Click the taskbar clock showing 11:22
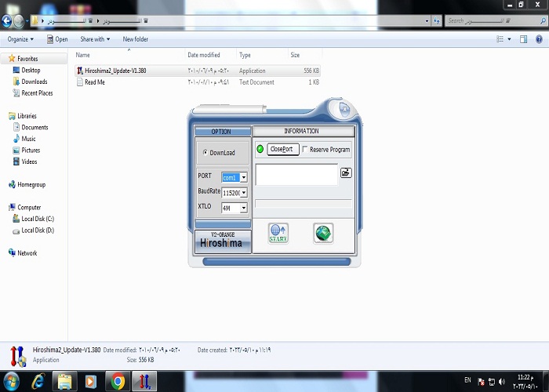Image resolution: width=549 pixels, height=392 pixels. click(x=525, y=382)
